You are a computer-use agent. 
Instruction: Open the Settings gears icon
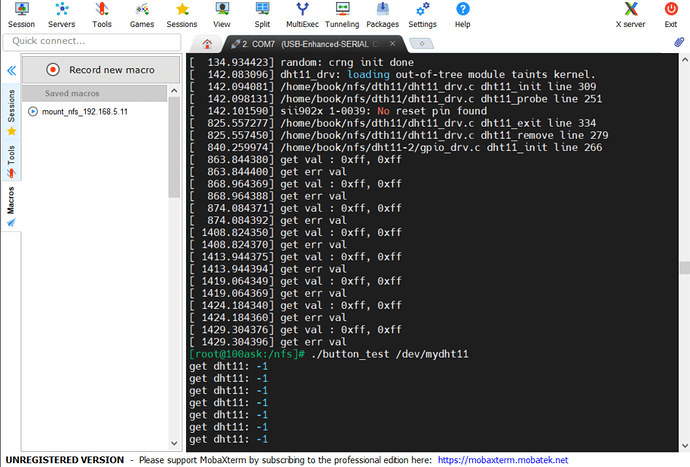[x=422, y=15]
